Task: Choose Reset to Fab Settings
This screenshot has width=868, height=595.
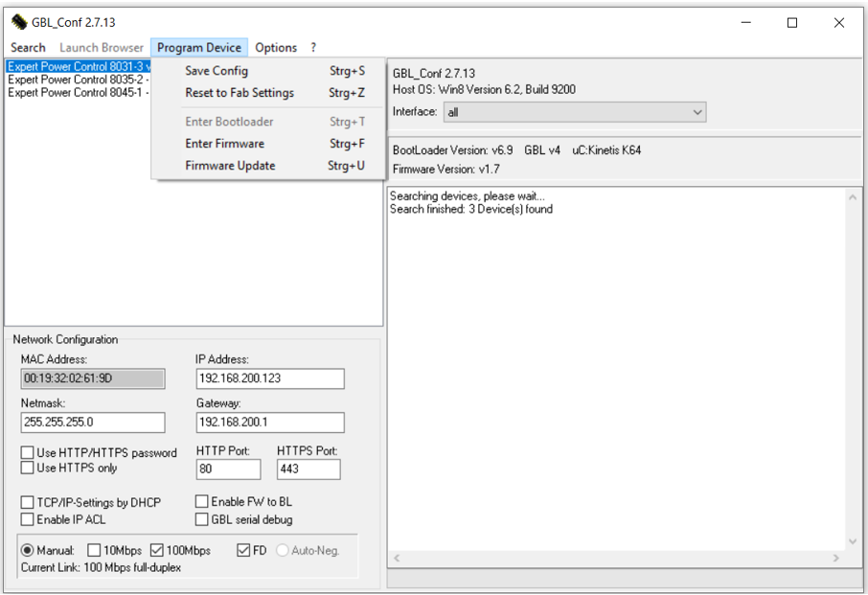Action: pos(240,93)
